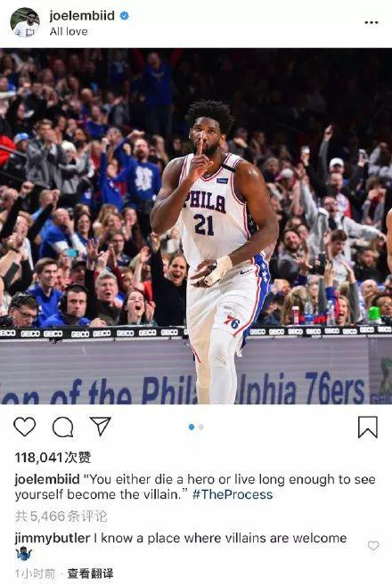Image resolution: width=392 pixels, height=586 pixels.
Task: View all 5,466 comments
Action: coord(61,517)
